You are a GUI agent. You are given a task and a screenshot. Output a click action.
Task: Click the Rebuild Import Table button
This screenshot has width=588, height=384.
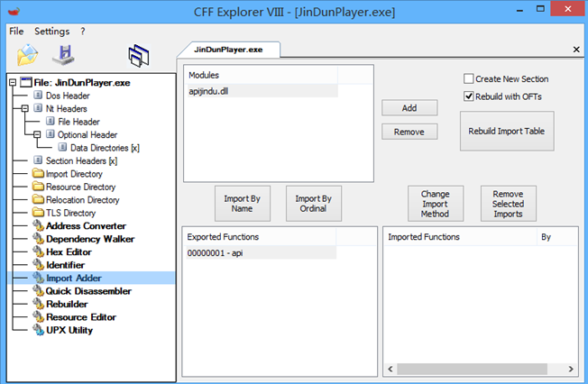[x=507, y=132]
